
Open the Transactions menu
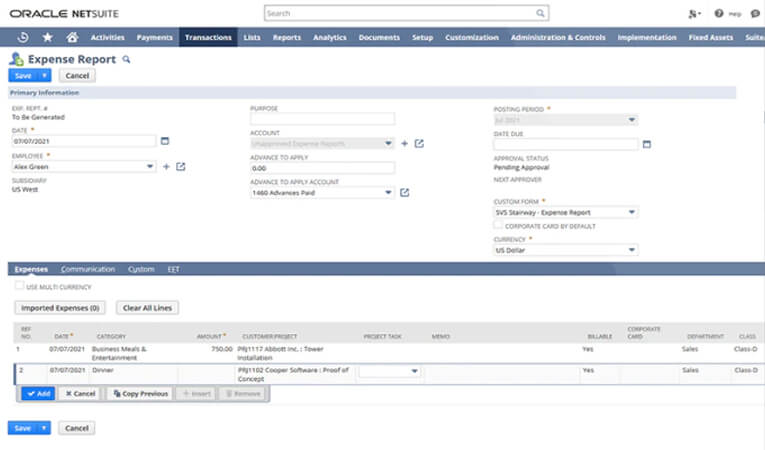pos(208,37)
